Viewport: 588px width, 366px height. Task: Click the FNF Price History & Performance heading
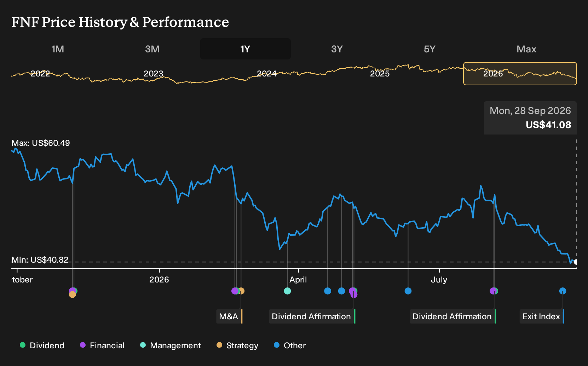[120, 22]
